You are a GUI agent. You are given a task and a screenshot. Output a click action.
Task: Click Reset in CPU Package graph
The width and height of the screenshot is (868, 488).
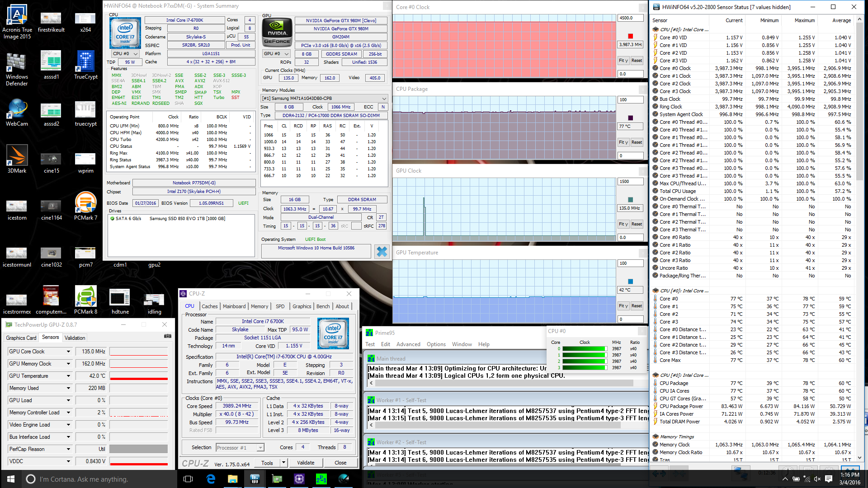tap(637, 142)
